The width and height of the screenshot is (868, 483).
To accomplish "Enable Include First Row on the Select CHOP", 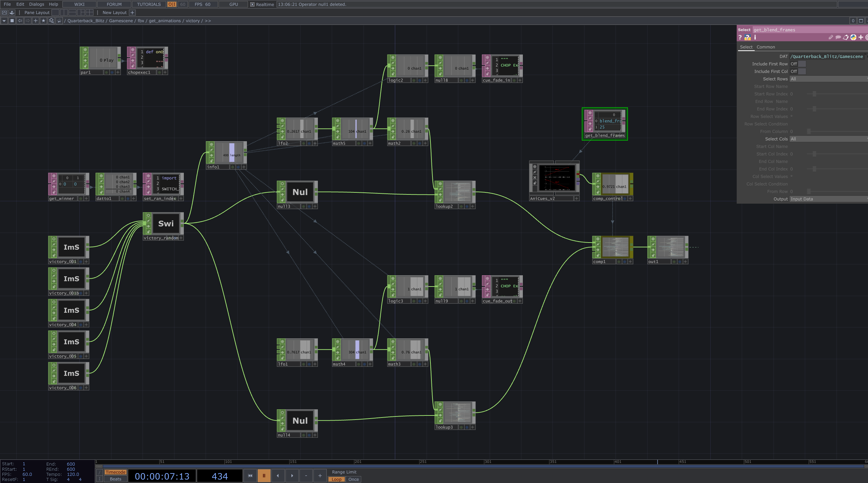I will pyautogui.click(x=801, y=64).
